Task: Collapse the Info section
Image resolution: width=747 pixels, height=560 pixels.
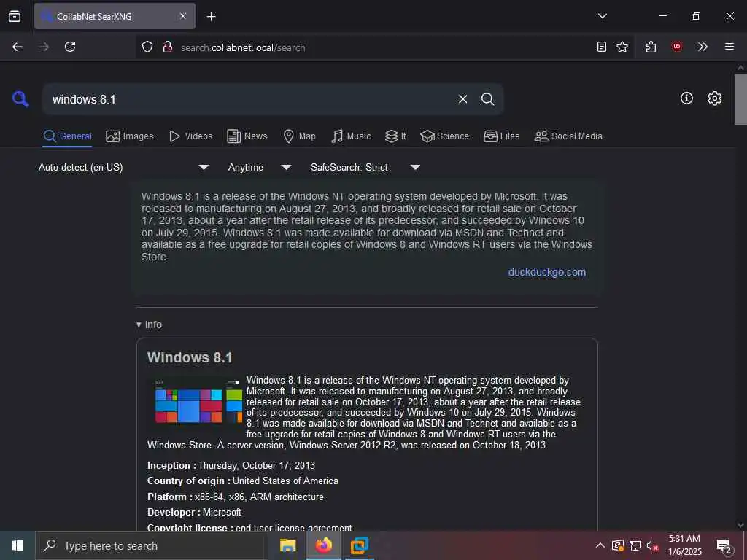Action: click(x=149, y=324)
